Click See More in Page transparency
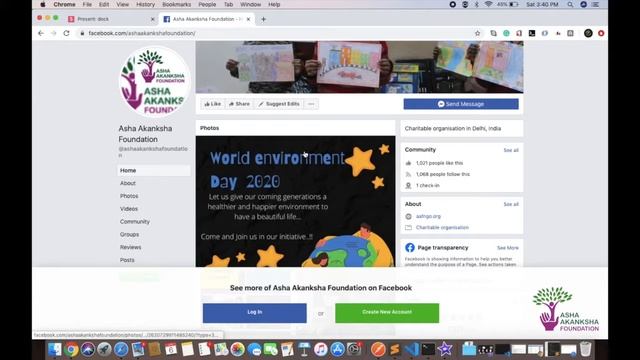640x360 pixels. 508,248
